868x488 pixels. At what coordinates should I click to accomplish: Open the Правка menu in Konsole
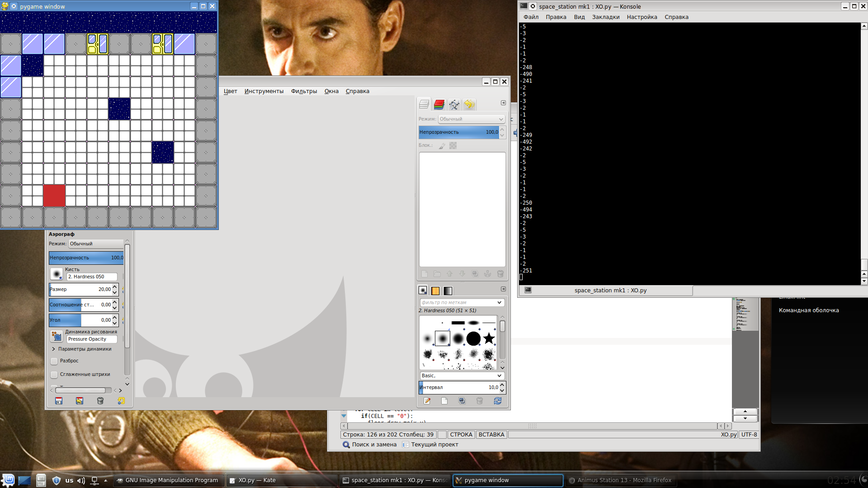[556, 17]
